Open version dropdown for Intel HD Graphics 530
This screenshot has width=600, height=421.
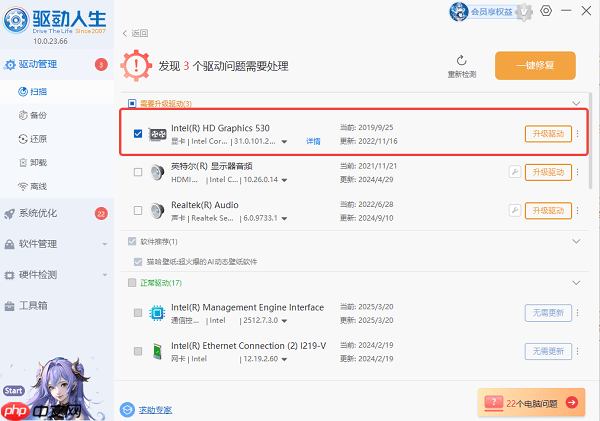tap(284, 142)
